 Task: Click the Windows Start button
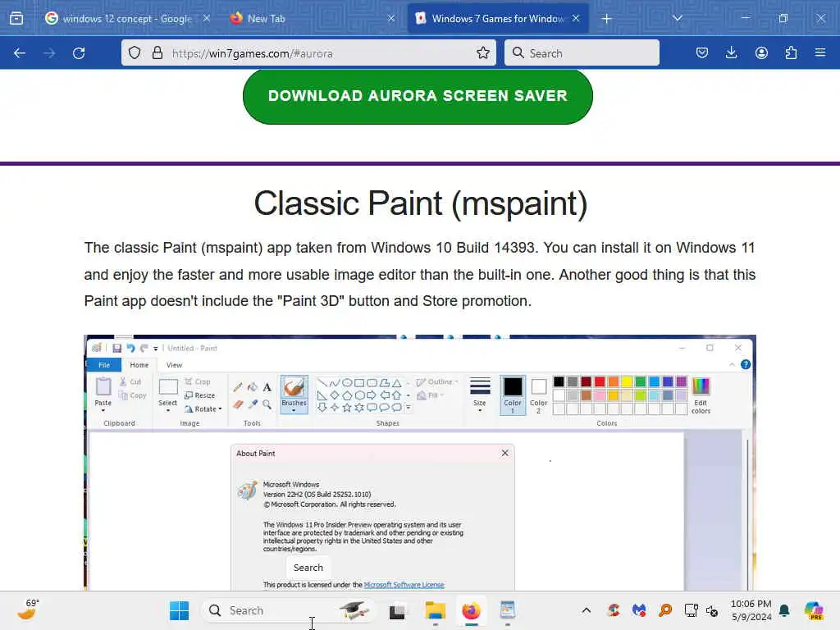pos(179,610)
